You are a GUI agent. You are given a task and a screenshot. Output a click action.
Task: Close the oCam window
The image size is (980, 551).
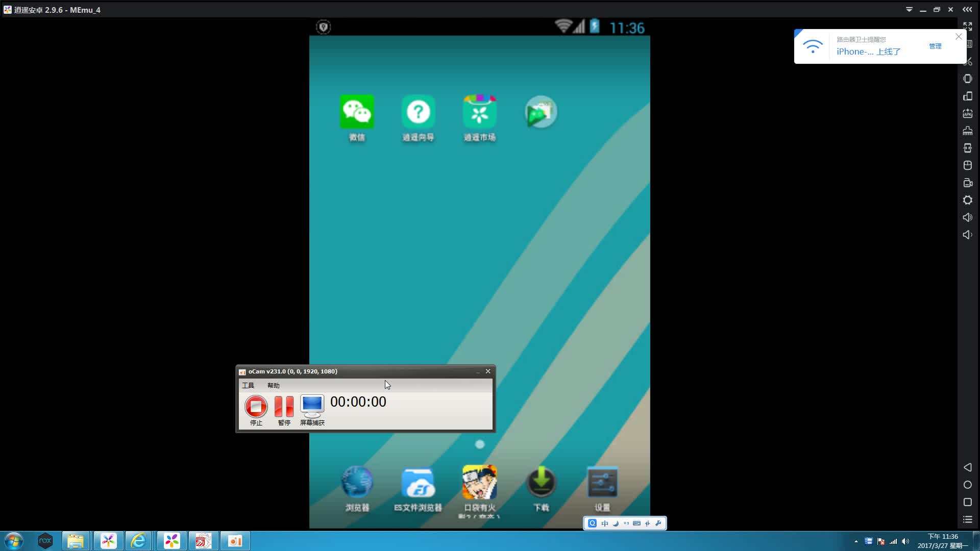488,371
